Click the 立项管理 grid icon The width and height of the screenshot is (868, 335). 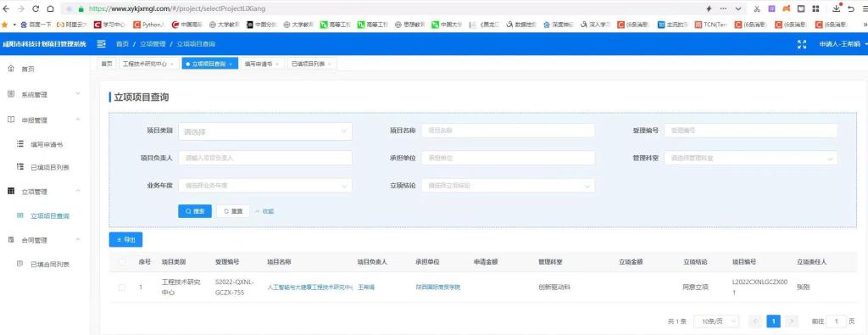(x=11, y=191)
